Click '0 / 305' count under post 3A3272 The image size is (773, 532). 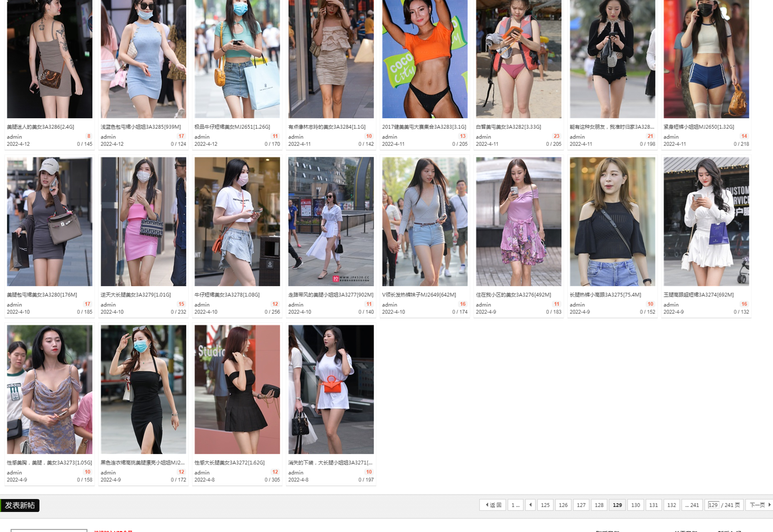pyautogui.click(x=272, y=480)
